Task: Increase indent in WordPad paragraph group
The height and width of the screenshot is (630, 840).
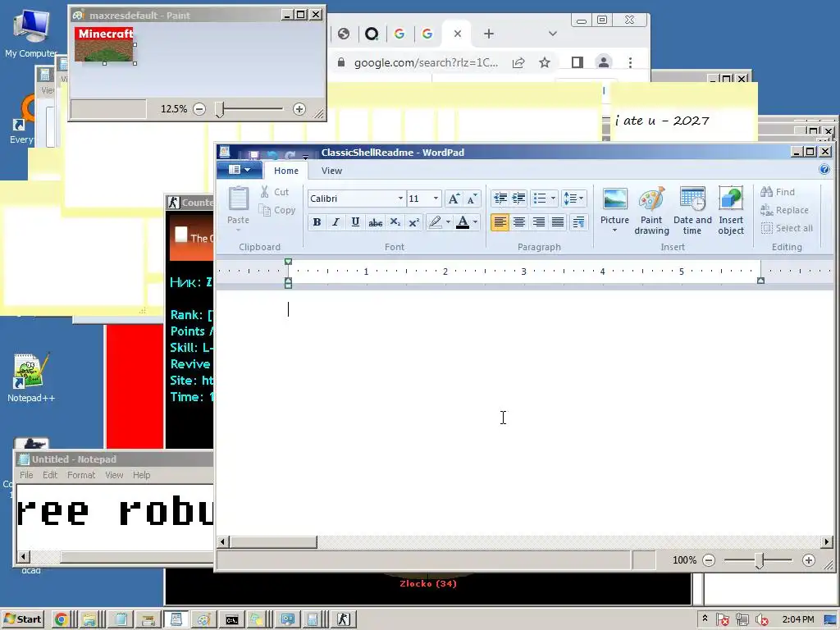Action: 518,199
